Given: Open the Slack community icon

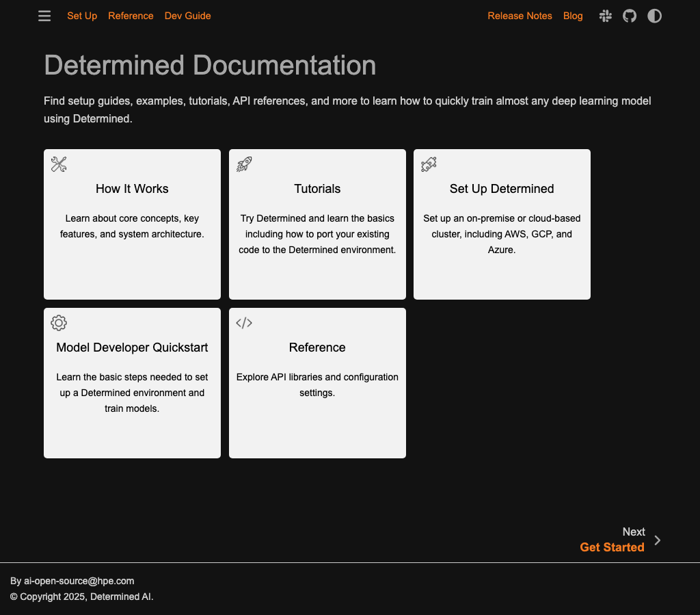Looking at the screenshot, I should [606, 16].
